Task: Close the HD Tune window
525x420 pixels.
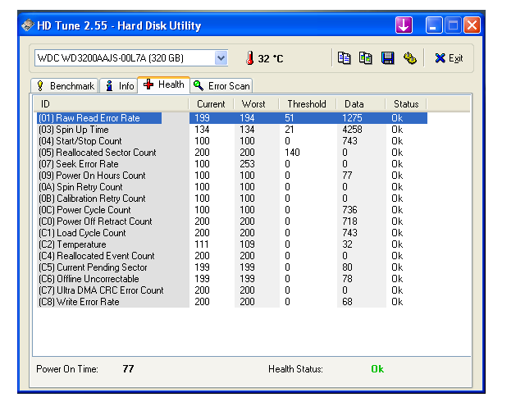Action: (x=472, y=25)
